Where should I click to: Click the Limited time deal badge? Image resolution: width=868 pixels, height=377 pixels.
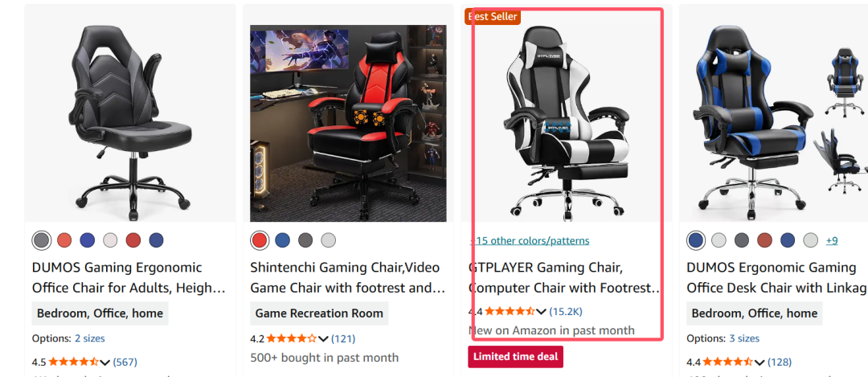[x=515, y=357]
